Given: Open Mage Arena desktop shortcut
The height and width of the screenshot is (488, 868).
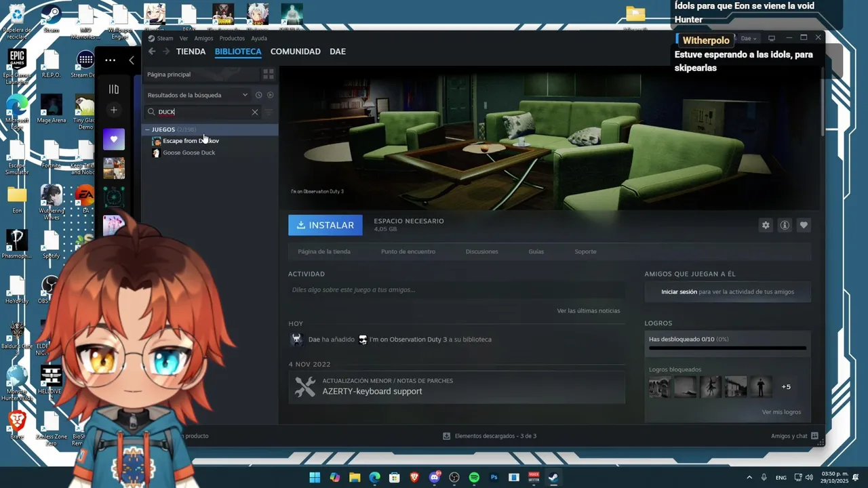Looking at the screenshot, I should click(x=52, y=108).
